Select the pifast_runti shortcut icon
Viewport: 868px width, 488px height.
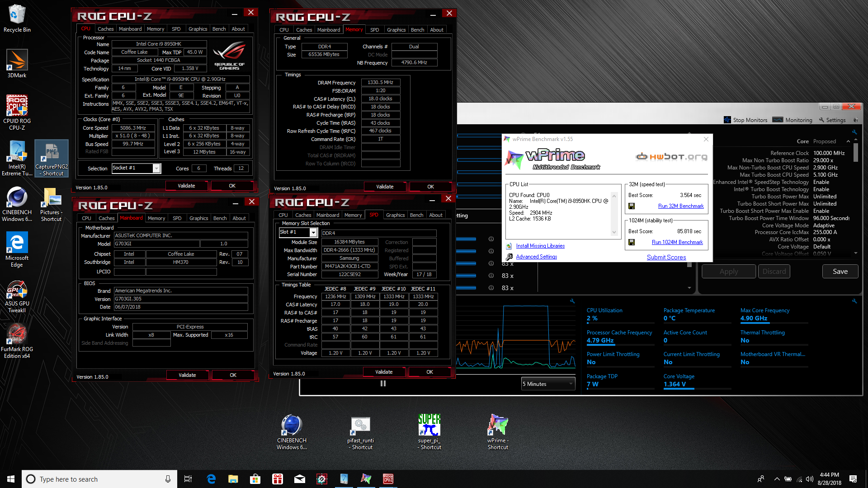pyautogui.click(x=361, y=433)
